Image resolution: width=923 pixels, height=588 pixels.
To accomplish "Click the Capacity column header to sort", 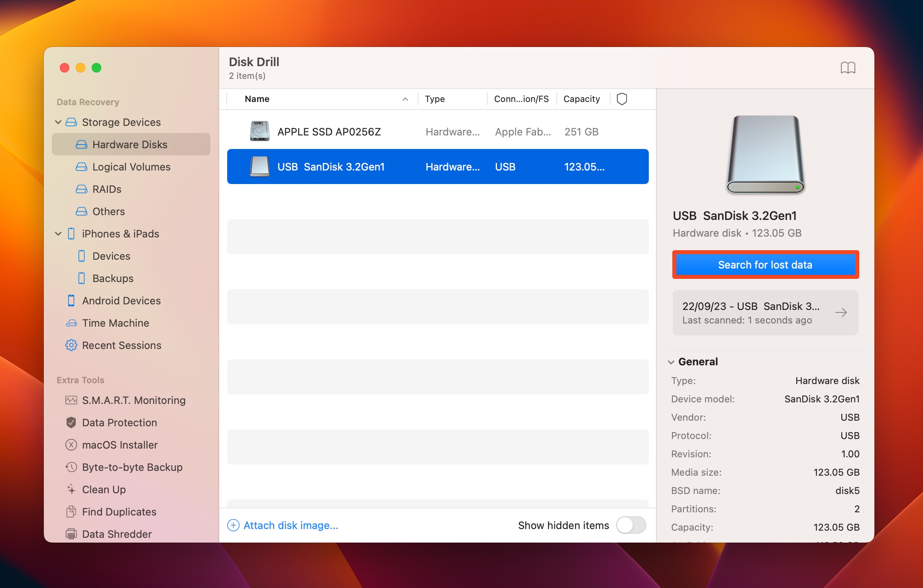I will click(581, 99).
